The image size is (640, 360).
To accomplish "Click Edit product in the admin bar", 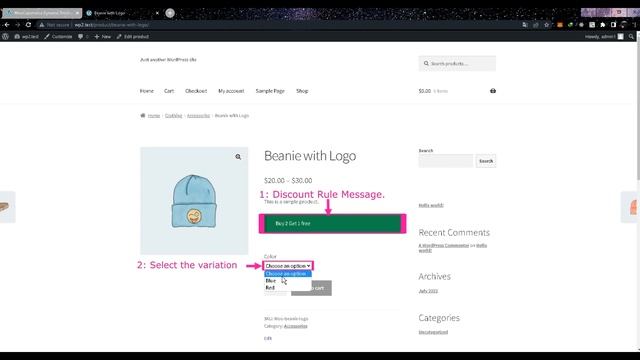I will (x=133, y=36).
